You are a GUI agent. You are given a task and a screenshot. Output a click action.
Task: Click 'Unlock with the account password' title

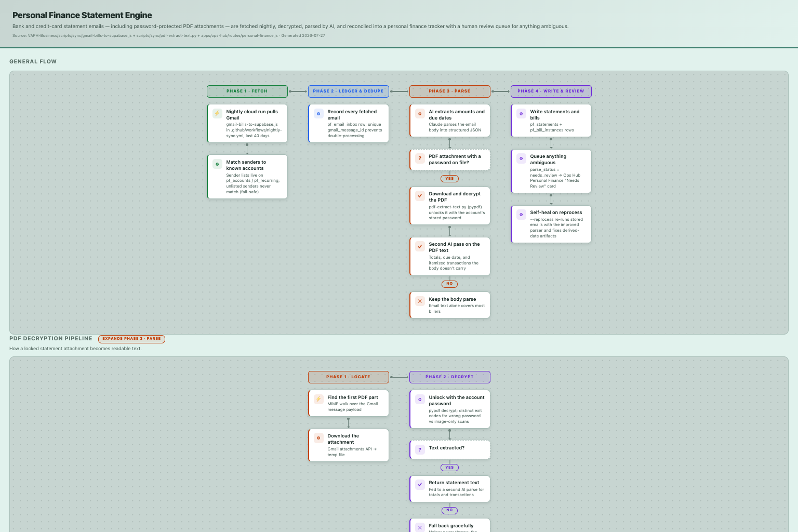(x=457, y=401)
